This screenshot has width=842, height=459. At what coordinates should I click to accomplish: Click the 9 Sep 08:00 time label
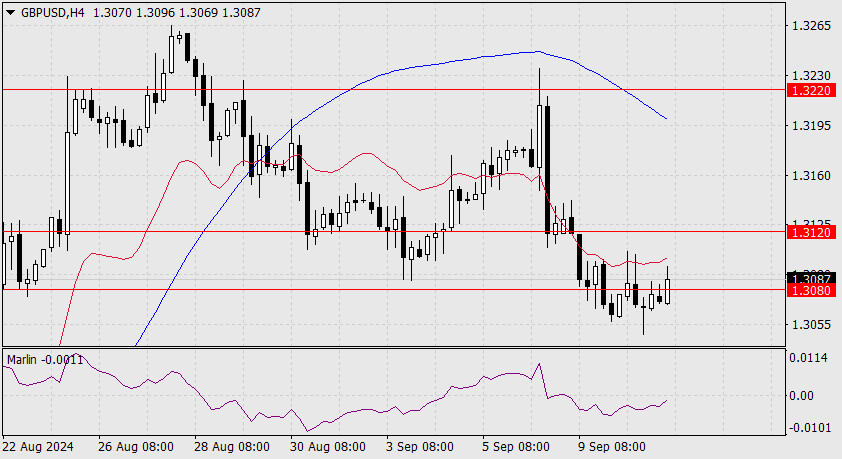click(x=612, y=447)
